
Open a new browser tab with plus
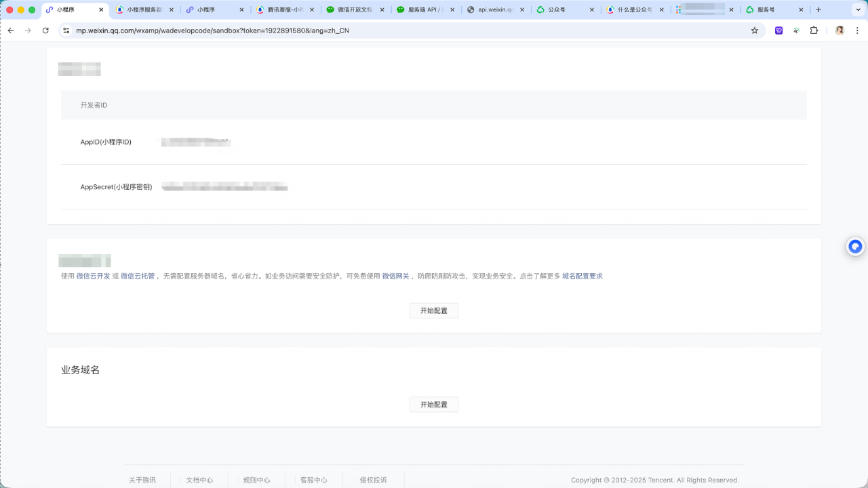(x=818, y=10)
